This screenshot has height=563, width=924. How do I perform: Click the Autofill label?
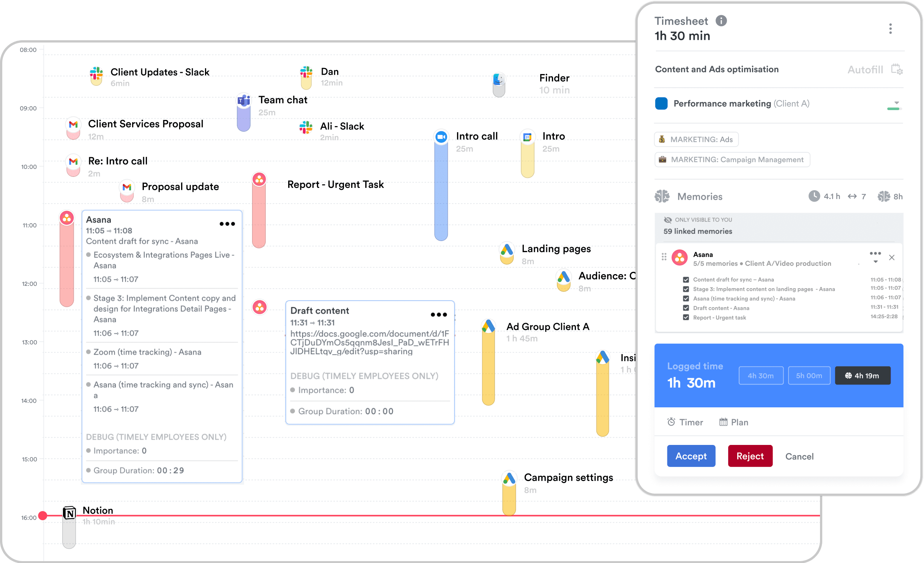(865, 70)
